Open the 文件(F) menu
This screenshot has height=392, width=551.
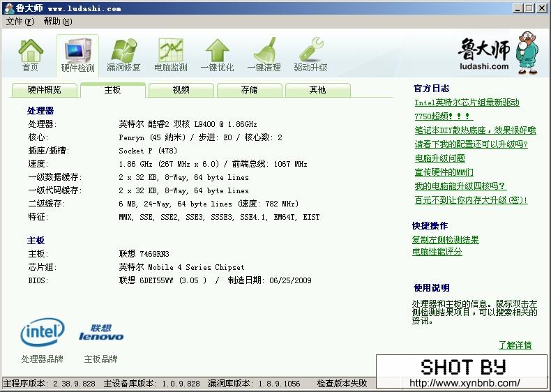pos(20,22)
